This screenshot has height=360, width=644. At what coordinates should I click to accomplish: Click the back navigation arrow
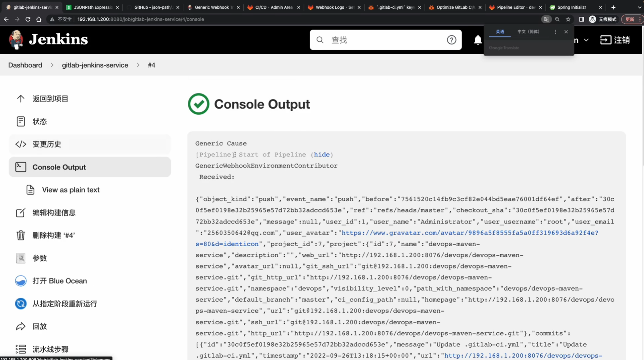coord(6,19)
